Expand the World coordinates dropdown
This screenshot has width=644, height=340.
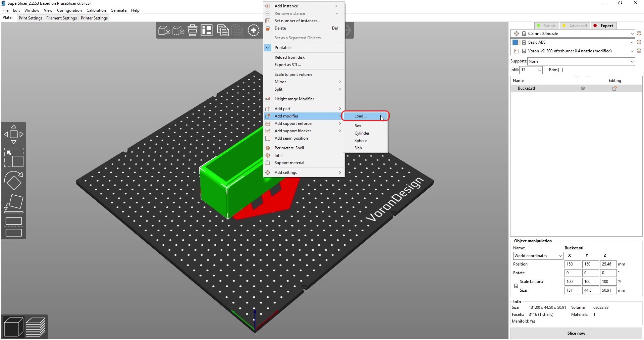tap(538, 256)
